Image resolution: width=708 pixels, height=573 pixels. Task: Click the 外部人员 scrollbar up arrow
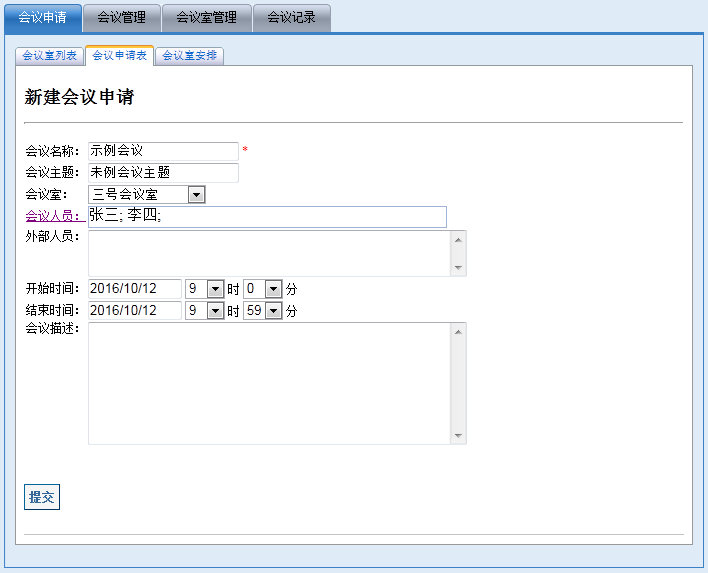coord(458,240)
